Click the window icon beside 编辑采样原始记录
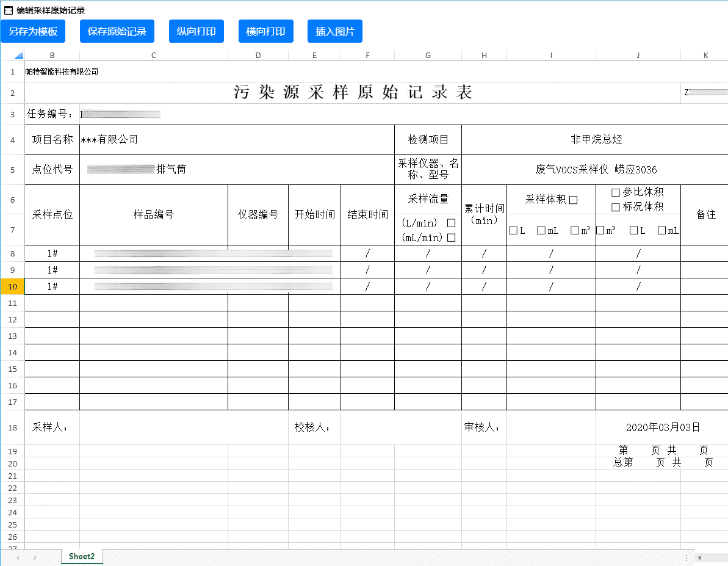This screenshot has width=728, height=566. click(9, 10)
